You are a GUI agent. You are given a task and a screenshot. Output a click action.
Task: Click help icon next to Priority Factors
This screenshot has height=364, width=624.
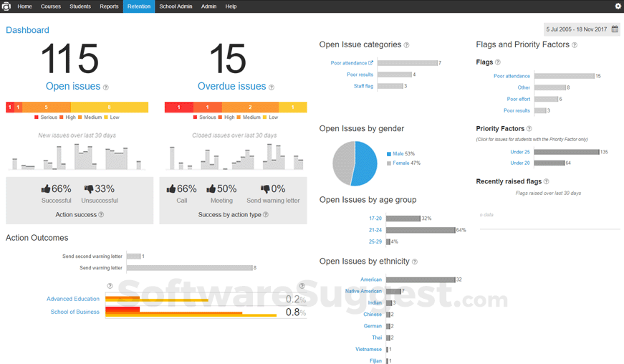pyautogui.click(x=529, y=129)
